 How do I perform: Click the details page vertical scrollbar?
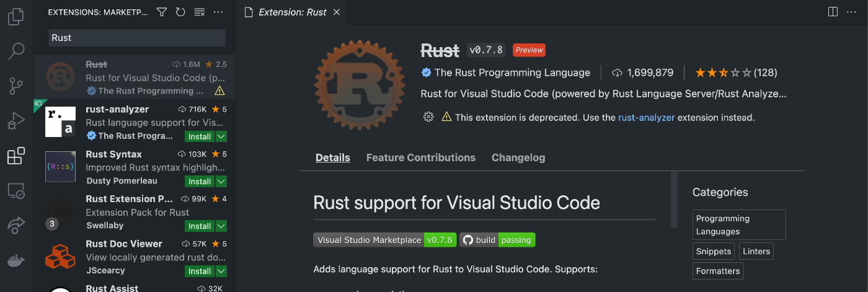click(675, 200)
